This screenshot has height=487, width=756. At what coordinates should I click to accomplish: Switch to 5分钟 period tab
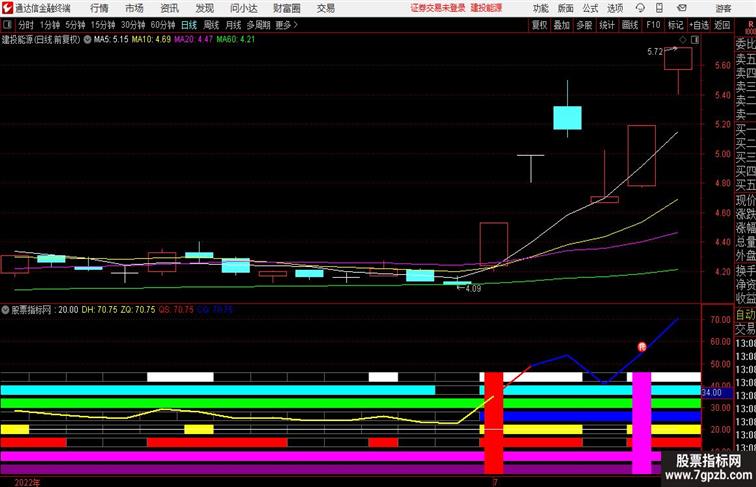tap(75, 25)
